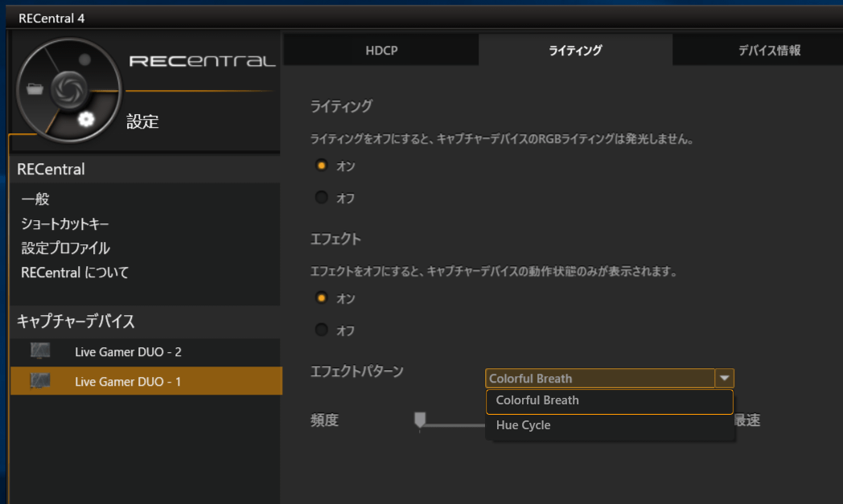The image size is (843, 504).
Task: Select Live Gamer DUO - 2 device
Action: tap(146, 352)
